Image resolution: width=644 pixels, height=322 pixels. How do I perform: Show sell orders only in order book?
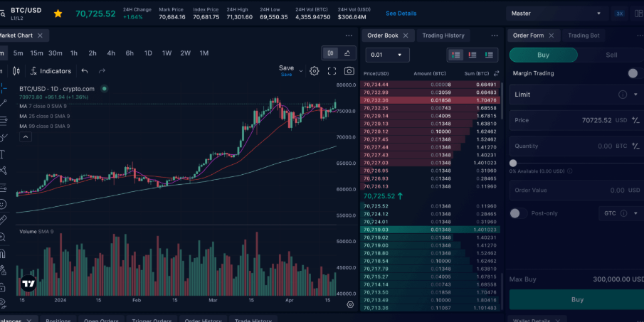[473, 55]
